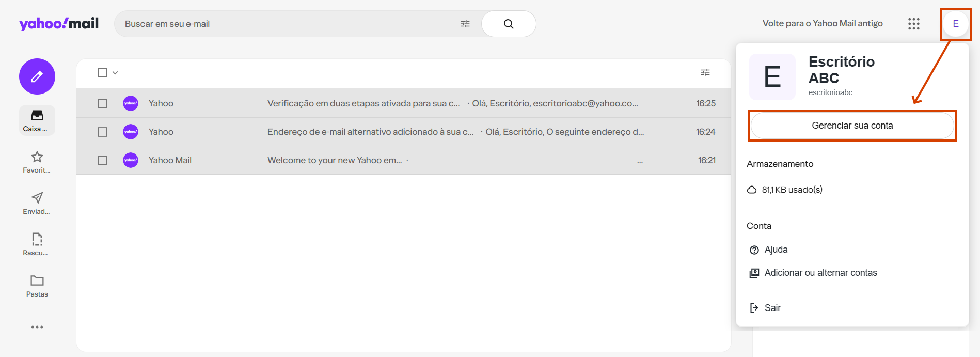Click the 16:21 timestamp

tap(707, 160)
